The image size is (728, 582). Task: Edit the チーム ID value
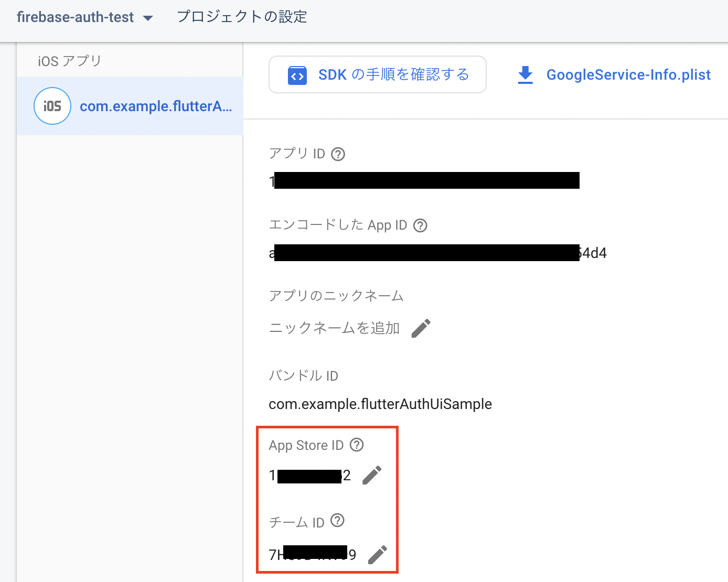(378, 554)
